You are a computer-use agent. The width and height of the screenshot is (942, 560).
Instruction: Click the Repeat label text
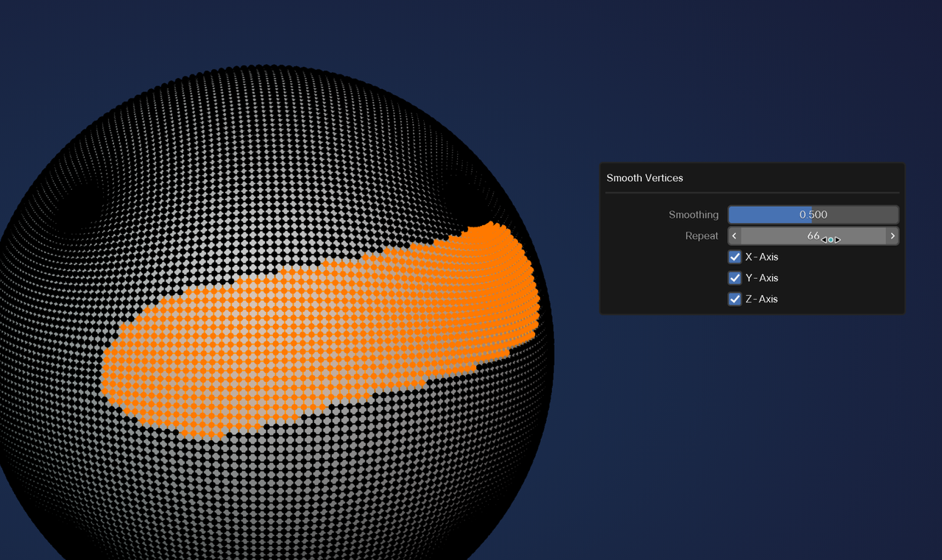click(701, 235)
